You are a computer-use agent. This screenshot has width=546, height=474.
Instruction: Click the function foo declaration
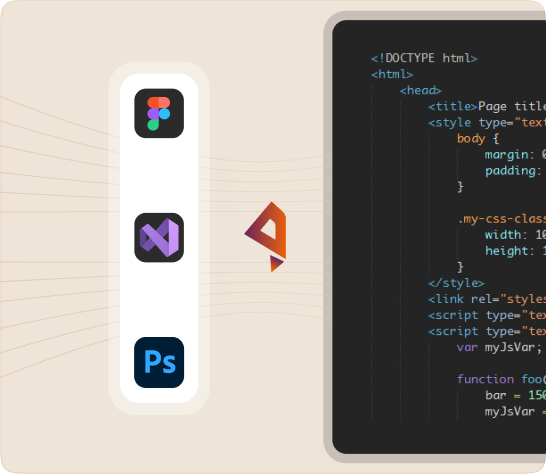tap(501, 379)
